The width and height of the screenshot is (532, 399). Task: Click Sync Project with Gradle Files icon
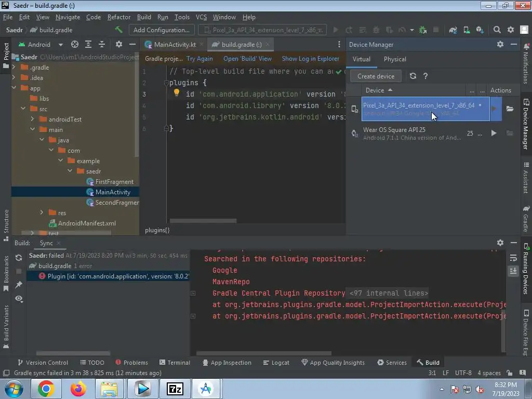tap(453, 30)
